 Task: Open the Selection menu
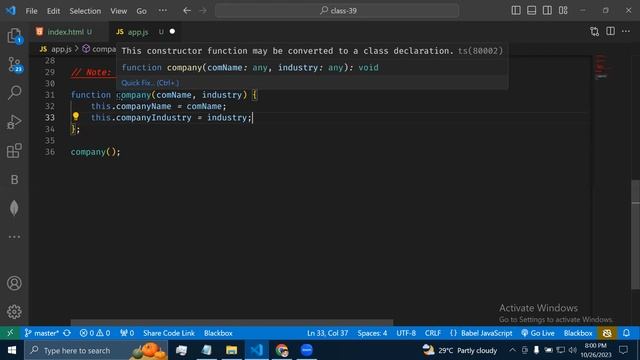point(85,11)
